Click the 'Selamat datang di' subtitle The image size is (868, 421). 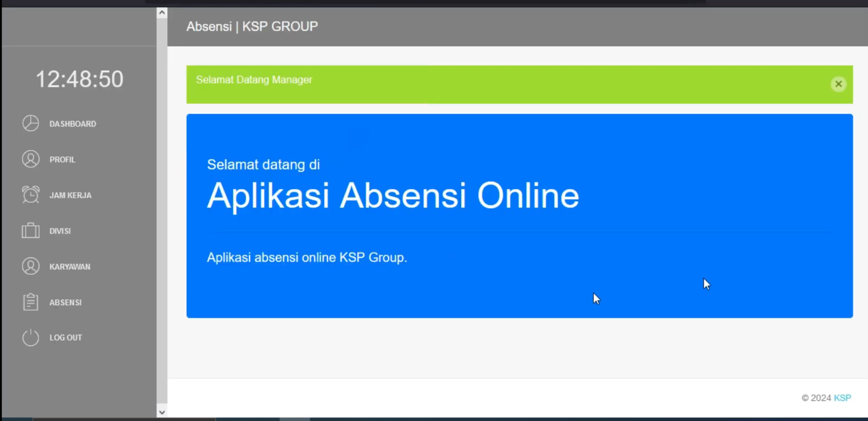pos(263,164)
